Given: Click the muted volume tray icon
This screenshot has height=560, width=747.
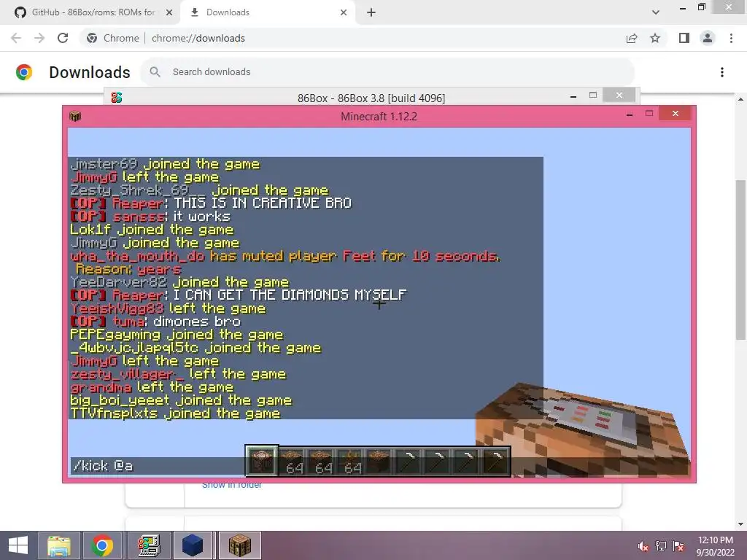Looking at the screenshot, I should tap(643, 546).
